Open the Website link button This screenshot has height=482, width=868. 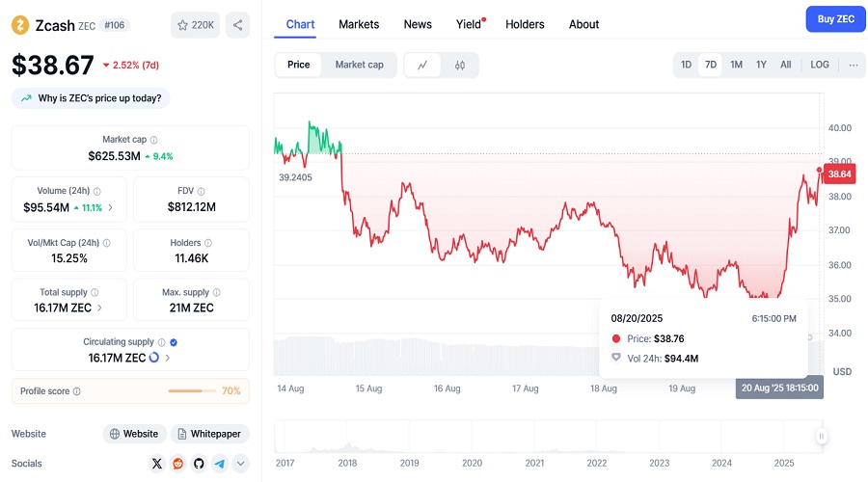click(x=134, y=434)
